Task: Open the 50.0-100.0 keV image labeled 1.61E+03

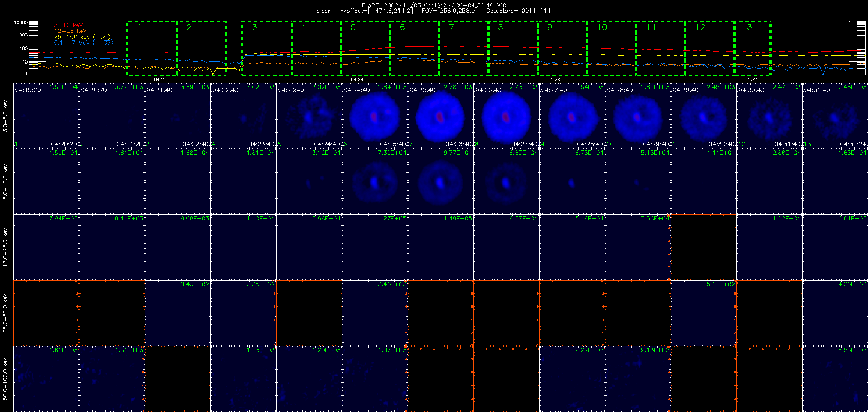Action: pyautogui.click(x=46, y=379)
